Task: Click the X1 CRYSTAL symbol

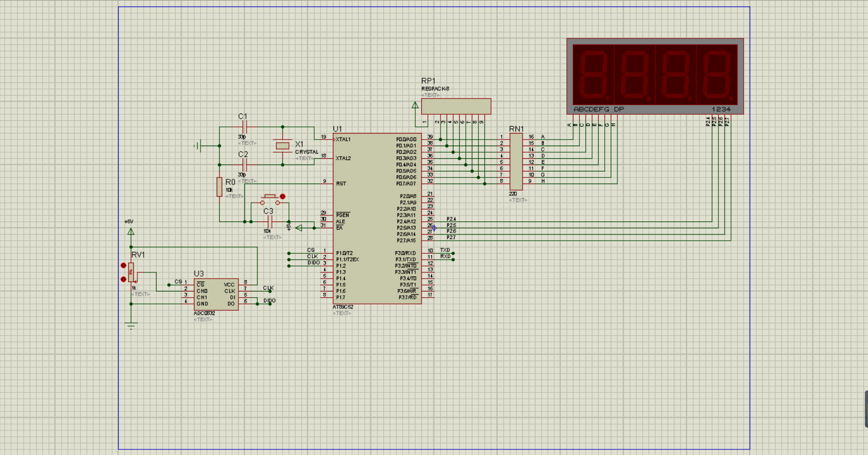Action: (282, 147)
